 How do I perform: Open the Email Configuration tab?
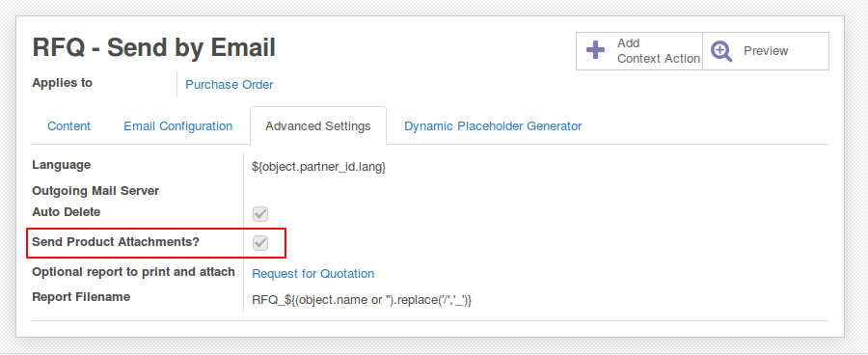click(178, 126)
